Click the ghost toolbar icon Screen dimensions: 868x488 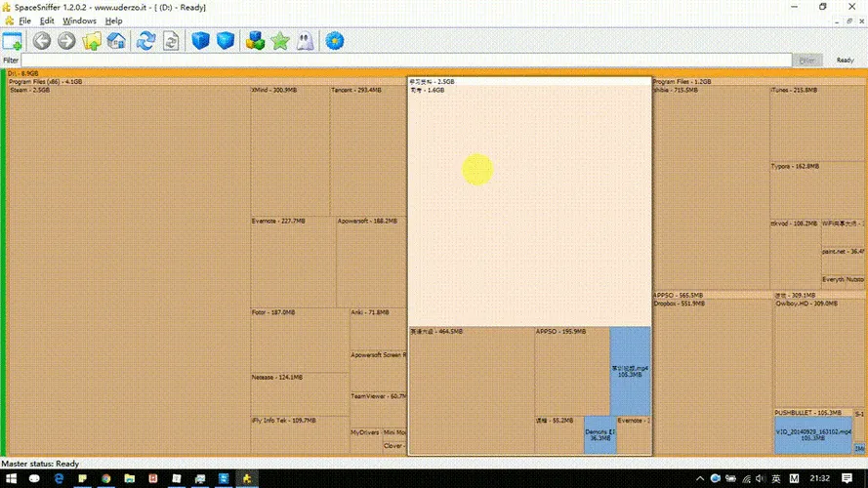pos(305,41)
